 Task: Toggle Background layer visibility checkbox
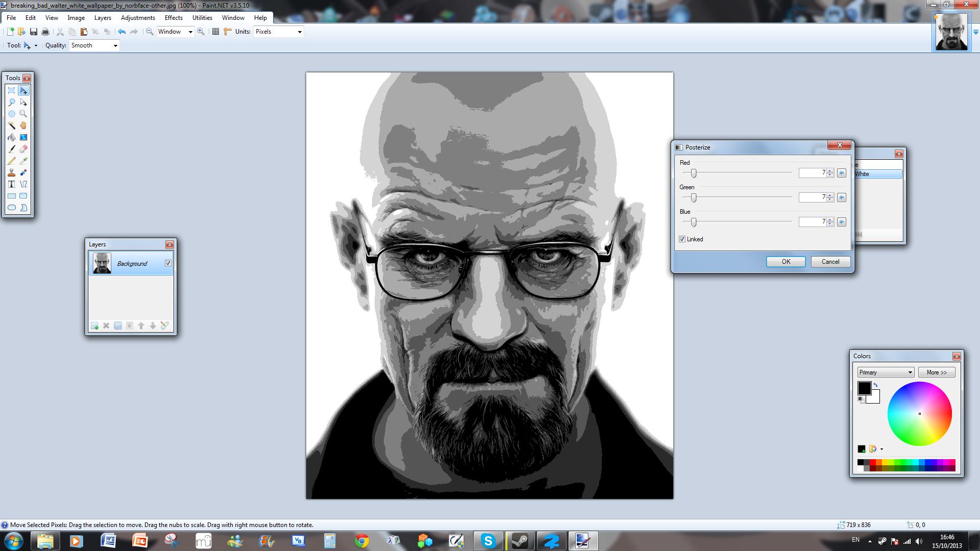coord(168,263)
